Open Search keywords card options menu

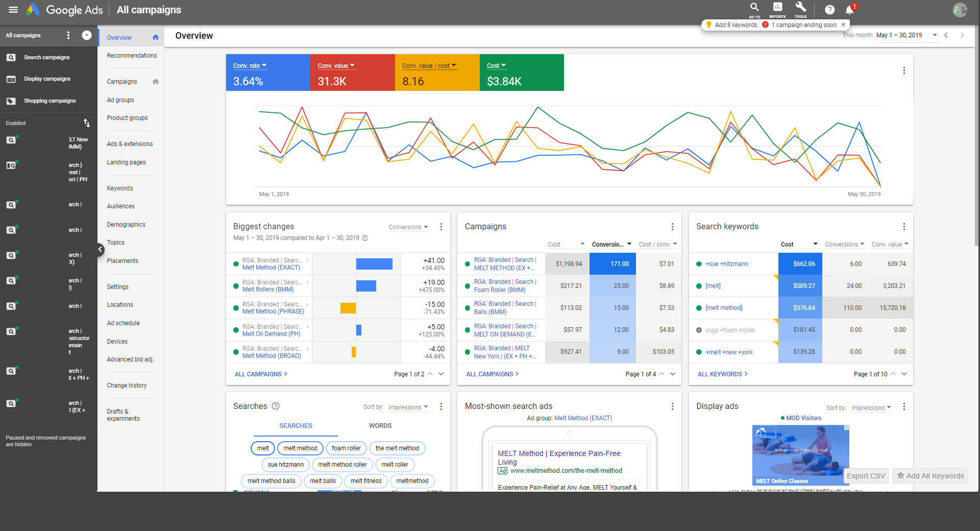coord(904,227)
